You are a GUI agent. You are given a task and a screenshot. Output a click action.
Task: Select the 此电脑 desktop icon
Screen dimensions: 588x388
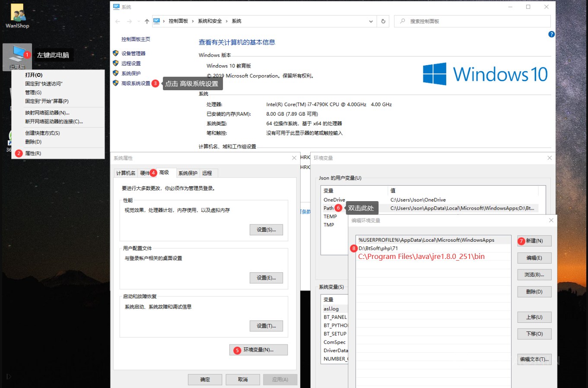(x=17, y=57)
